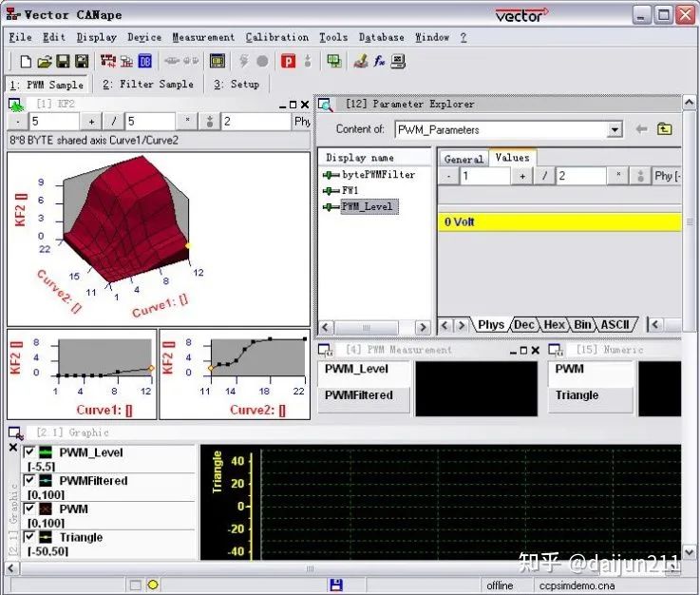Switch to the Filter Sample tab
This screenshot has width=700, height=595.
click(x=147, y=84)
